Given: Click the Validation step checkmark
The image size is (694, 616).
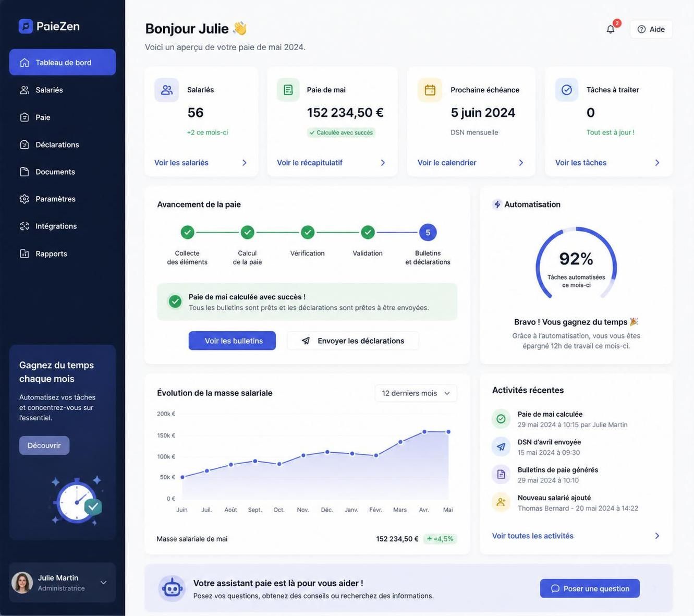Looking at the screenshot, I should click(368, 232).
